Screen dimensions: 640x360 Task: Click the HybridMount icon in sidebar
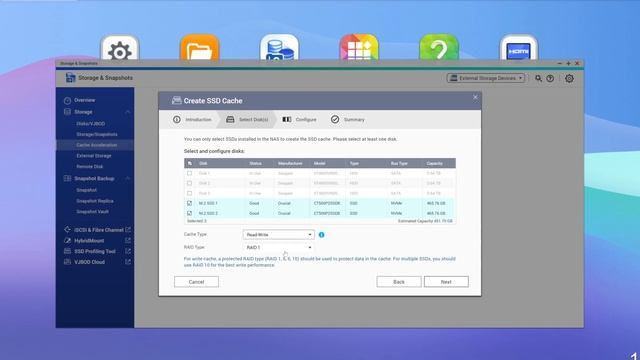point(67,240)
